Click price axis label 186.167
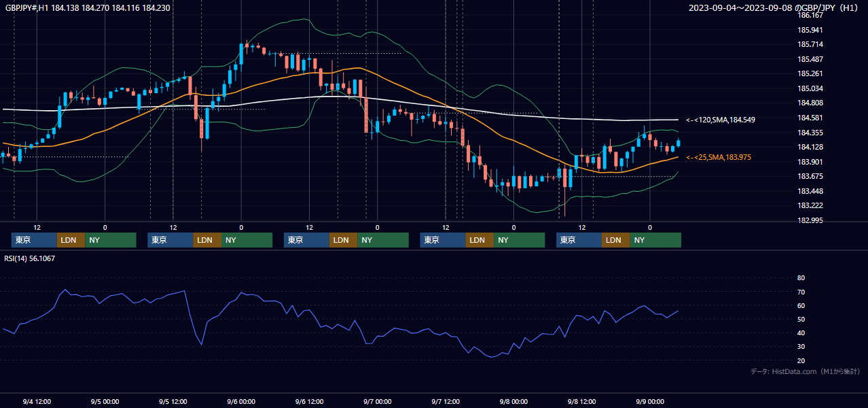 [x=810, y=15]
